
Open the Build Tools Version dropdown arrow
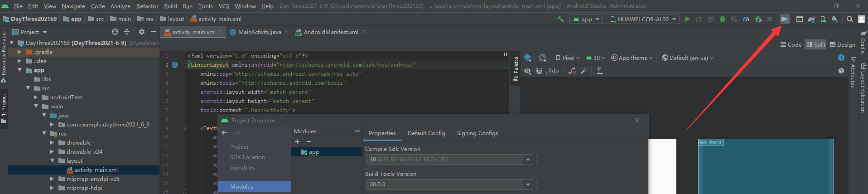point(528,184)
